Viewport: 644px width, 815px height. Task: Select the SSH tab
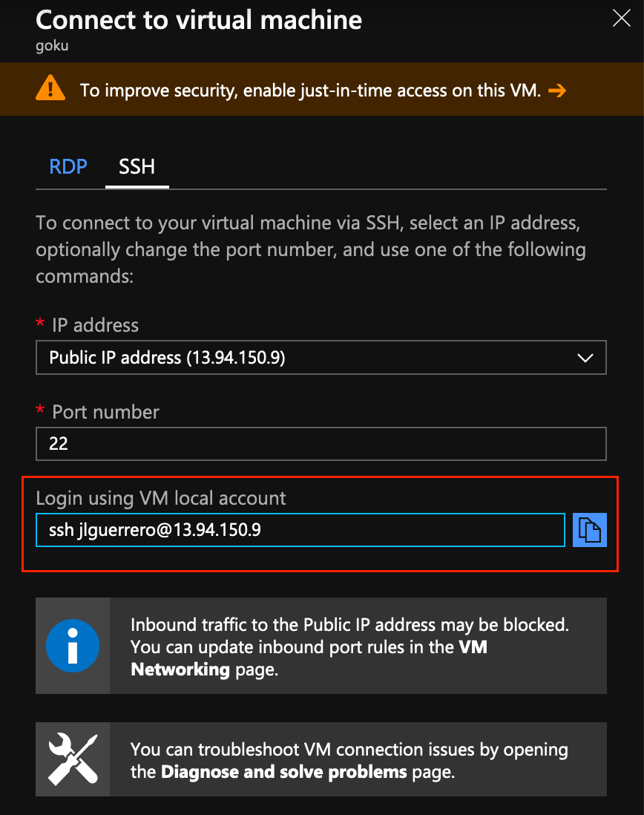pyautogui.click(x=137, y=166)
